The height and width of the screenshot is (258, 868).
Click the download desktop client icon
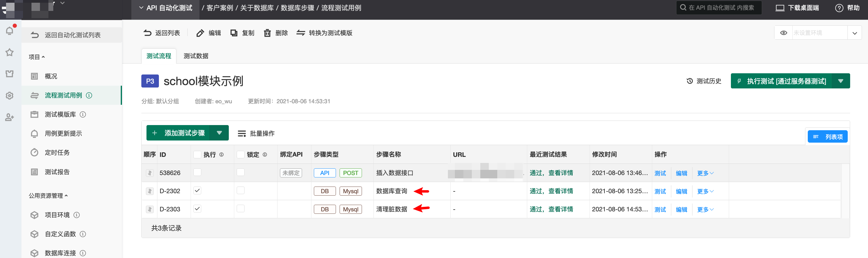(780, 8)
